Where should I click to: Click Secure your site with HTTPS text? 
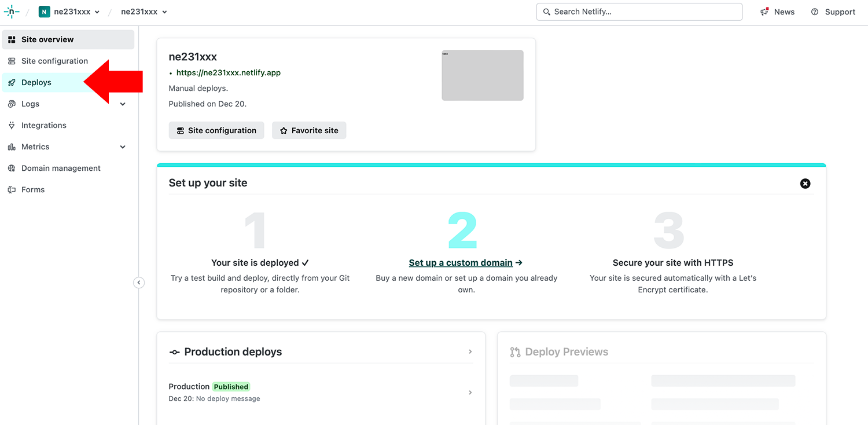[673, 262]
